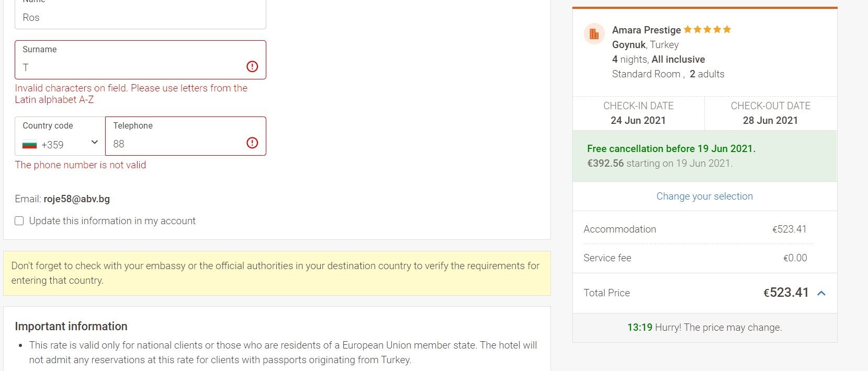Open the Country code dropdown arrow
This screenshot has height=371, width=868.
[x=95, y=142]
